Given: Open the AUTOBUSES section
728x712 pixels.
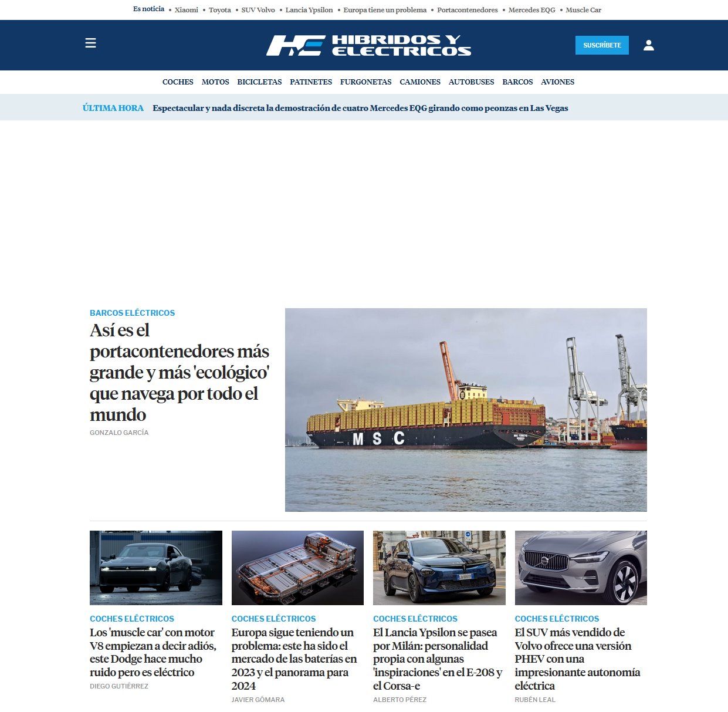Looking at the screenshot, I should tap(472, 82).
